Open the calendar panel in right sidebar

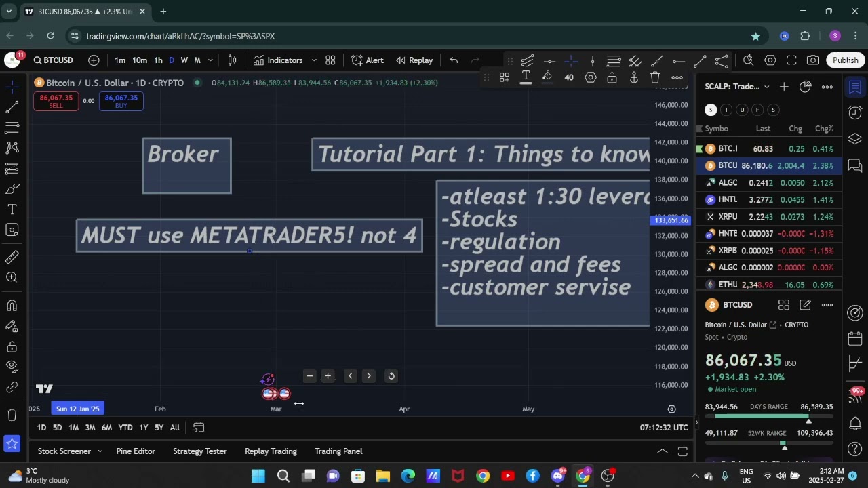pos(855,338)
